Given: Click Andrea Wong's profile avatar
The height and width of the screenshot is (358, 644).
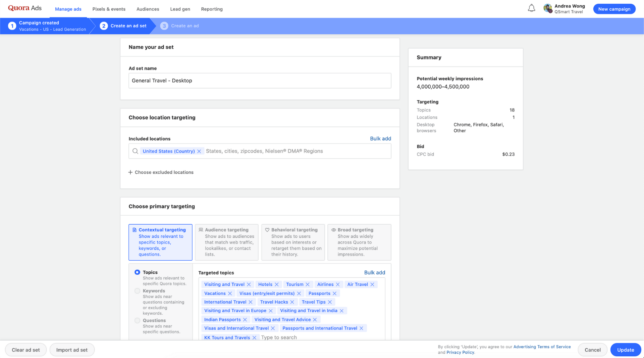Looking at the screenshot, I should [x=548, y=8].
